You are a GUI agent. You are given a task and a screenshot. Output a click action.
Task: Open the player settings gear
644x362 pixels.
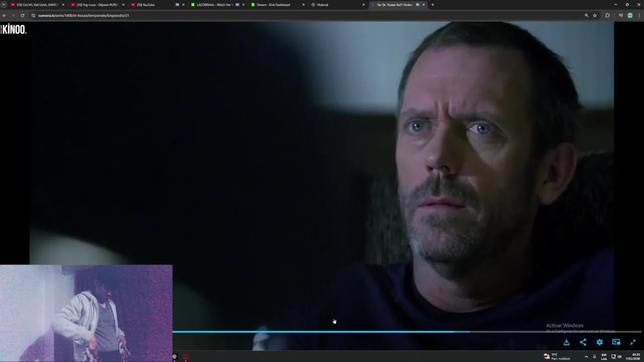pos(600,342)
